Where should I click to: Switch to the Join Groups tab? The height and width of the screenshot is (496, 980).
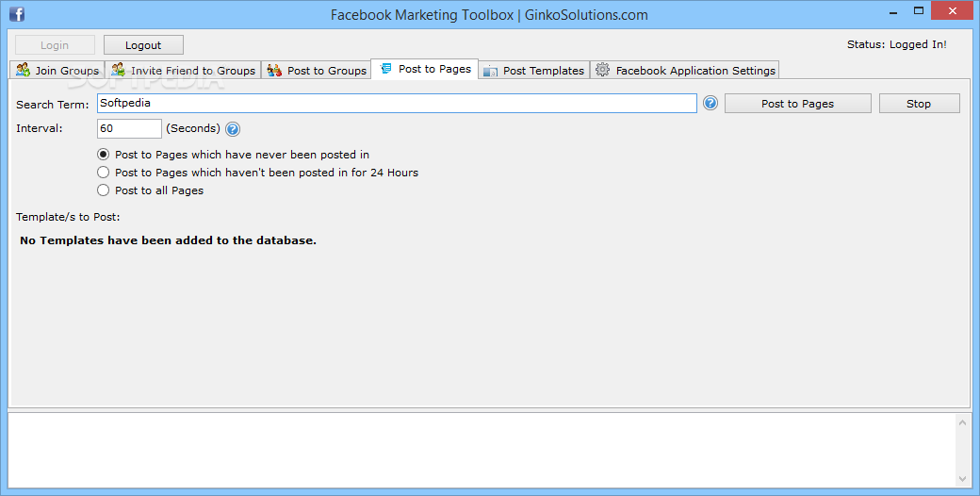coord(57,70)
